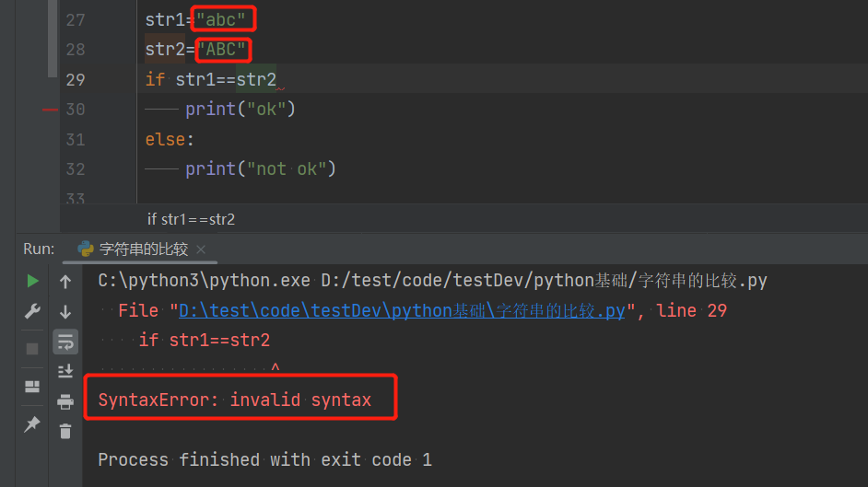Place cursor at end of "if str1==str2" code line
Screen dimensions: 868x487
tap(277, 79)
